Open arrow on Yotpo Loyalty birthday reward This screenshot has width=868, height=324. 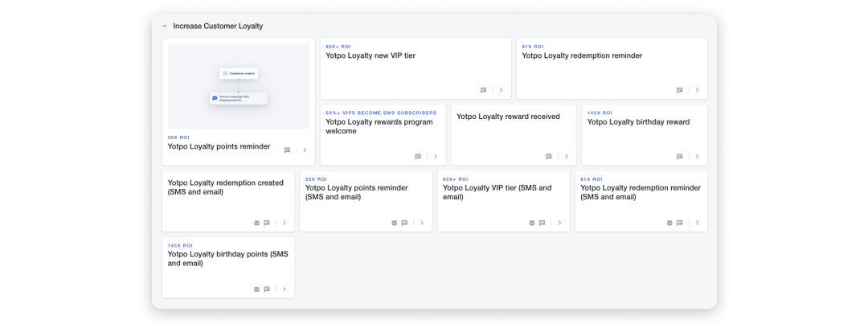pyautogui.click(x=697, y=156)
